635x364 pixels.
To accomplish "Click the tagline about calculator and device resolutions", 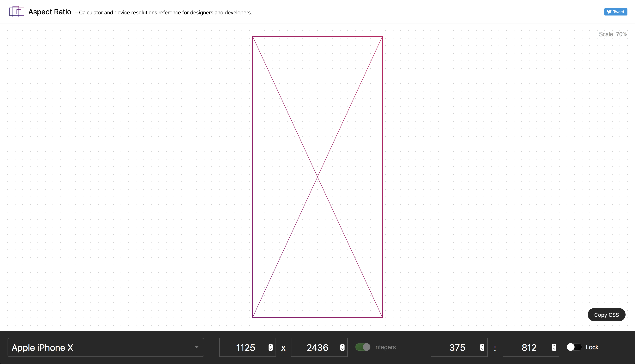I will click(163, 12).
